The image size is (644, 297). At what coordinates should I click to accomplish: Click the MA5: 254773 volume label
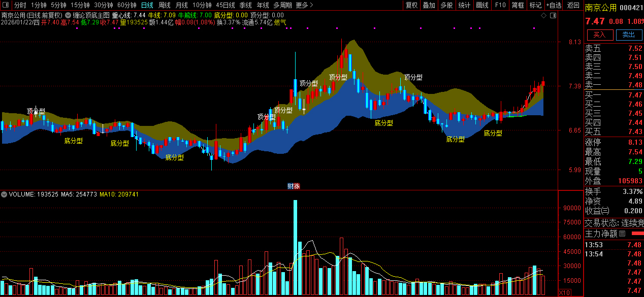[x=79, y=194]
